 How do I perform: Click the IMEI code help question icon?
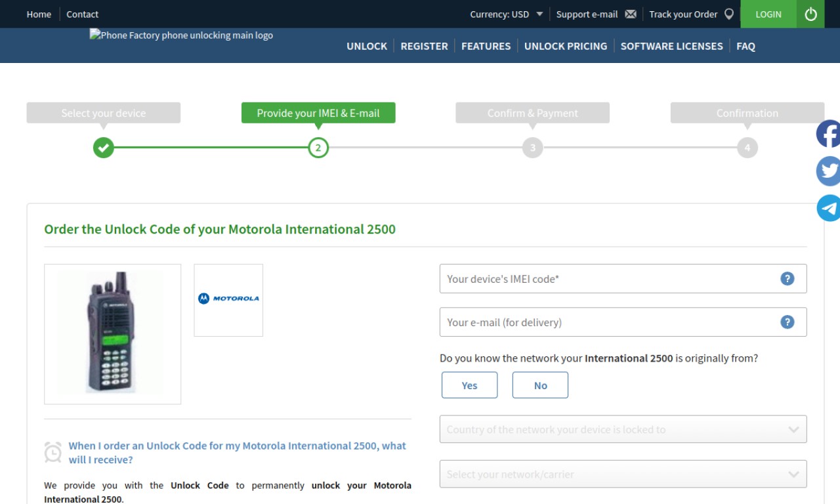click(787, 278)
